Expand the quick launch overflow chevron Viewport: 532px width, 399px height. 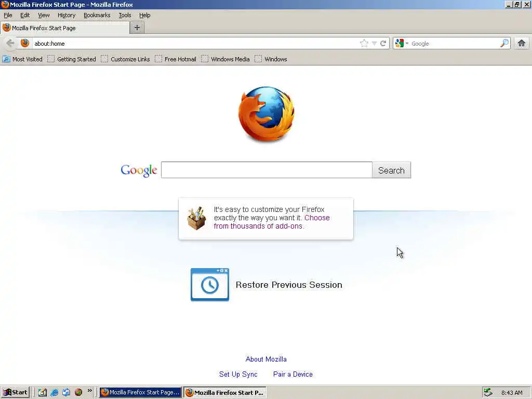point(89,391)
